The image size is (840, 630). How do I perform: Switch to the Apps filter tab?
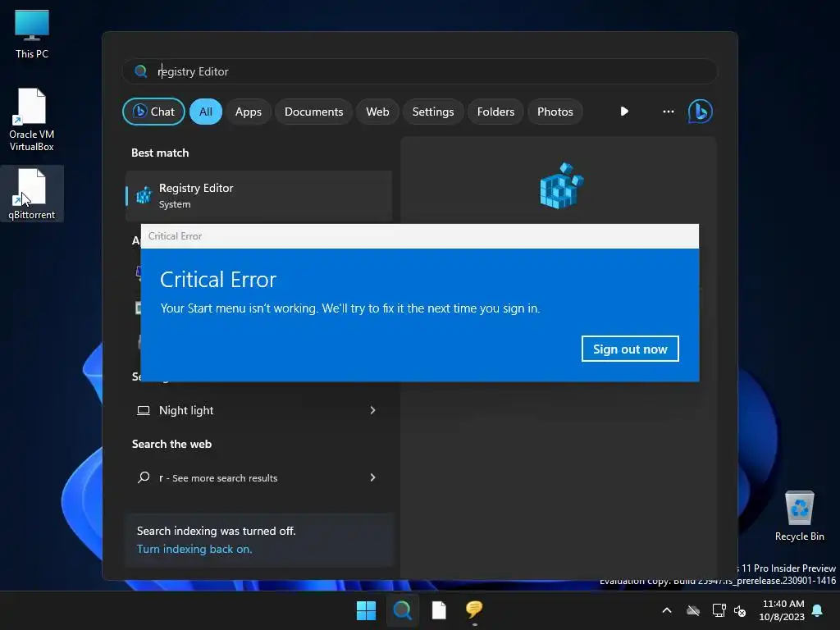(248, 112)
